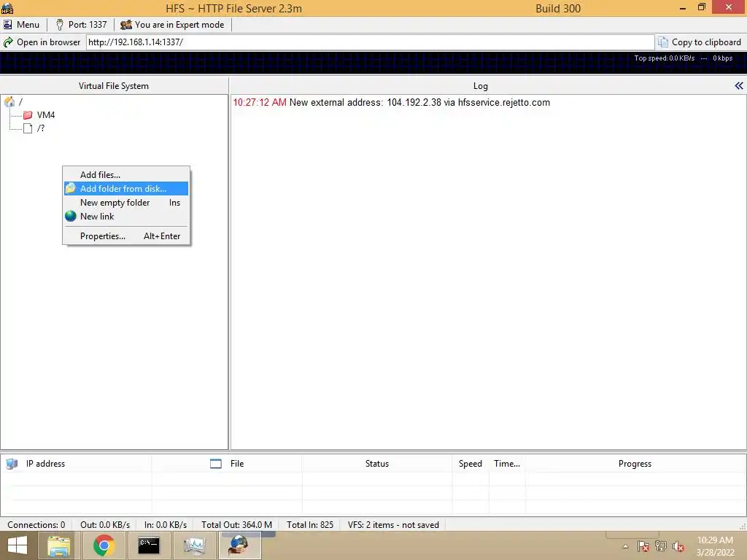Click the Virtual File System header

114,86
